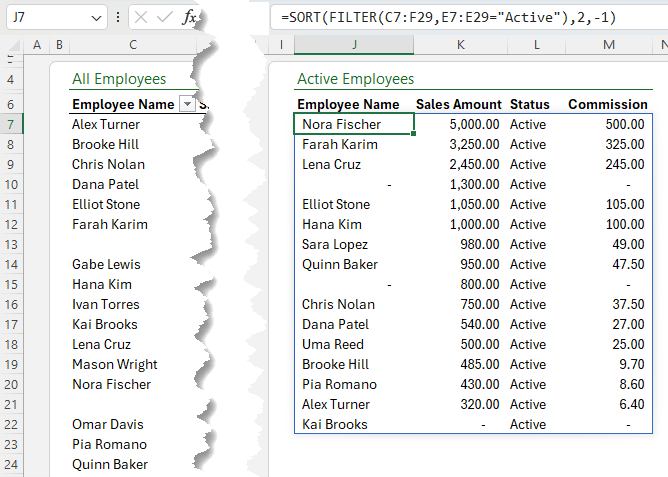
Task: Select 'Omar Davis' in the All Employees list
Action: pos(133,425)
